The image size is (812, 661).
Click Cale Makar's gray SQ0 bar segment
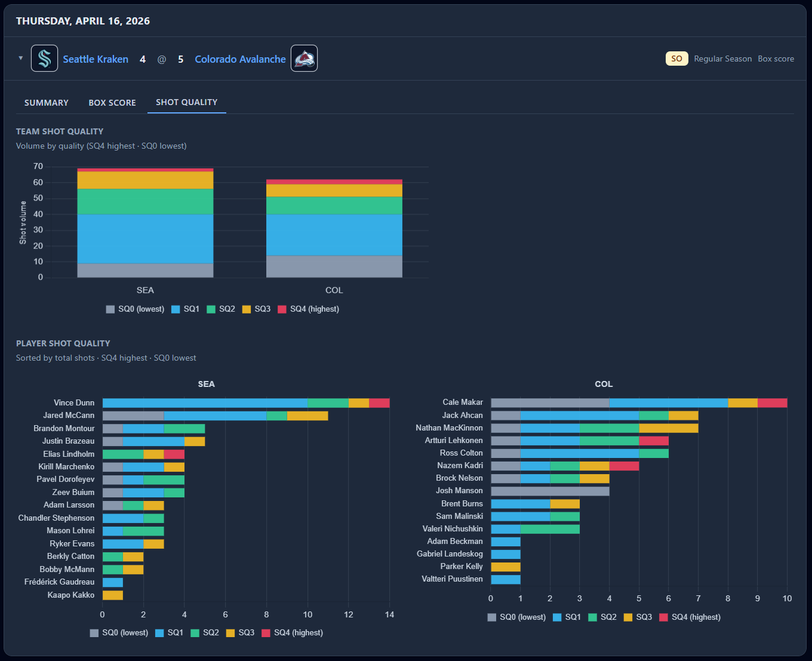click(550, 403)
